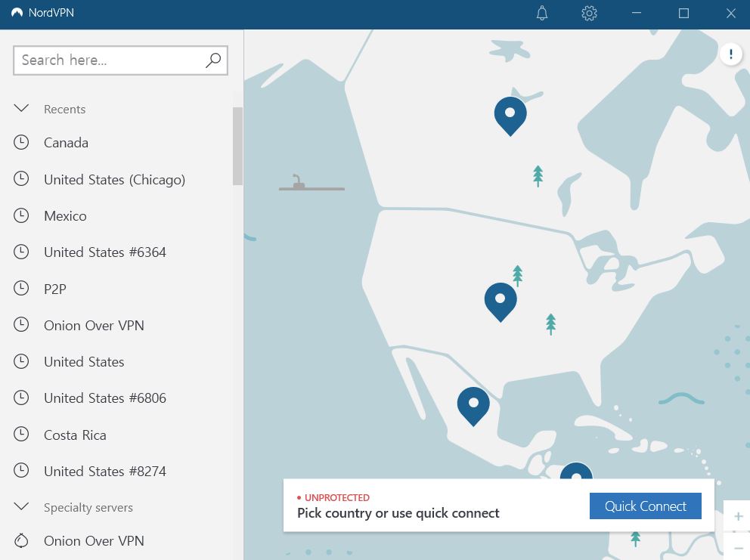
Task: Select United States #6364 server
Action: click(105, 252)
